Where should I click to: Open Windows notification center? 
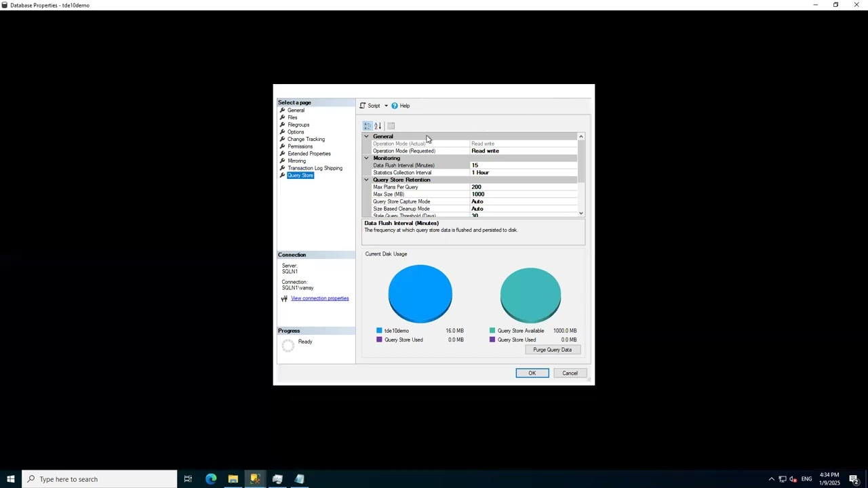[x=854, y=479]
